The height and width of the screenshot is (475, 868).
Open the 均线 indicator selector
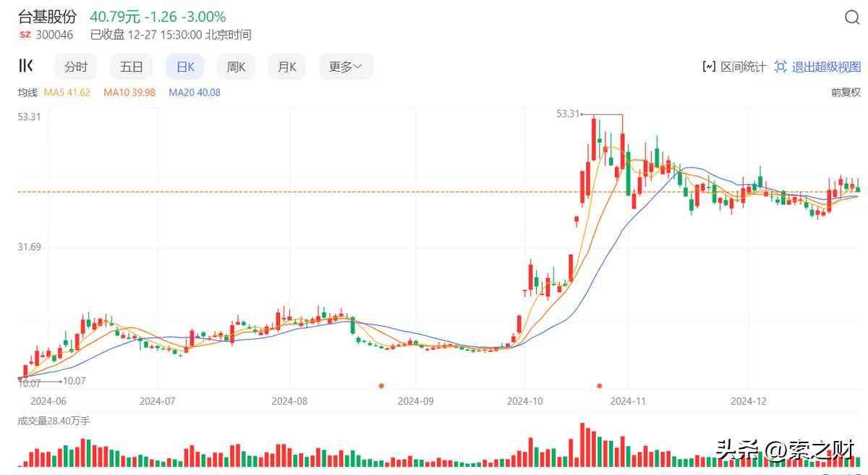pyautogui.click(x=27, y=93)
